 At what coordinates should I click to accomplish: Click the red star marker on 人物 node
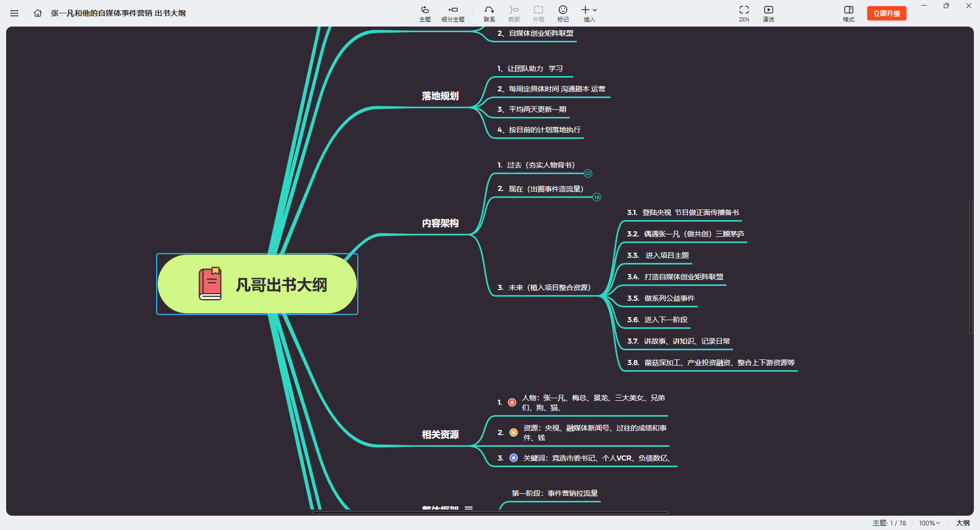pos(512,402)
